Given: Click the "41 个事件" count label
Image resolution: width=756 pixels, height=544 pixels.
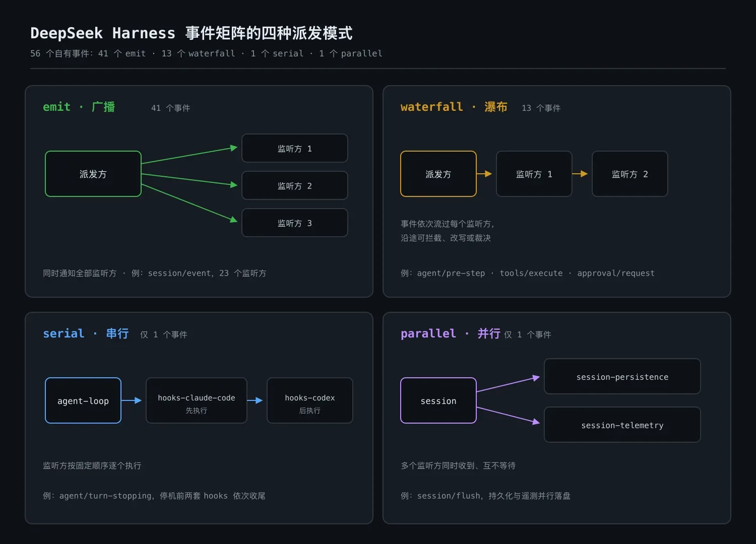Looking at the screenshot, I should tap(171, 108).
